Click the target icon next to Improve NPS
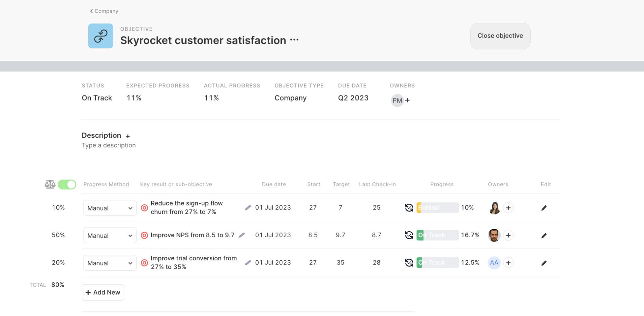Screen dimensions: 644x316 144,235
